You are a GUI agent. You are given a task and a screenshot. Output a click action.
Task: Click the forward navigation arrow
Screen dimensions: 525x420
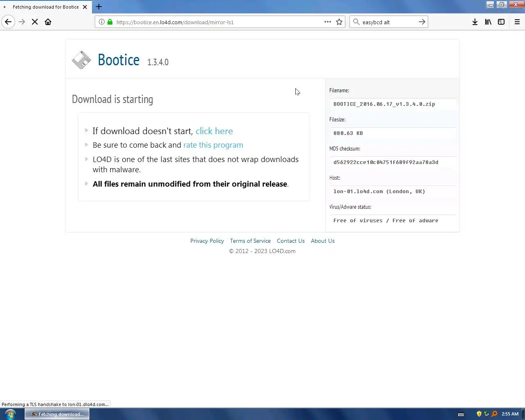[22, 22]
